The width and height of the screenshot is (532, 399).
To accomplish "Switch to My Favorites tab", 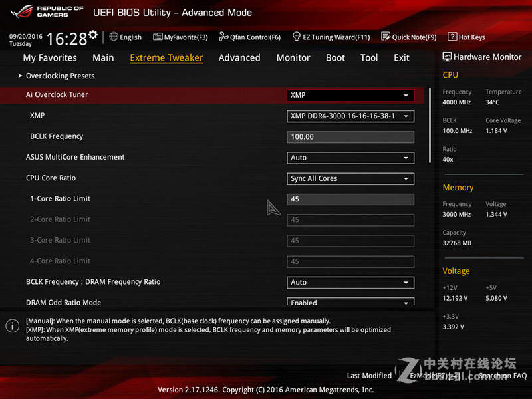I will 50,58.
